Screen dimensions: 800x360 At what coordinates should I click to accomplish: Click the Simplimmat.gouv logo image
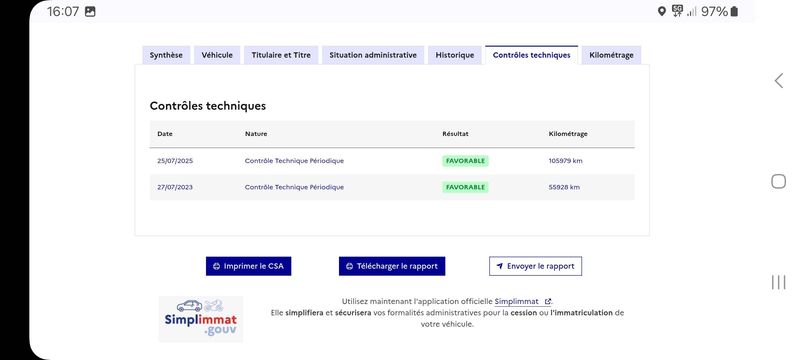point(201,319)
